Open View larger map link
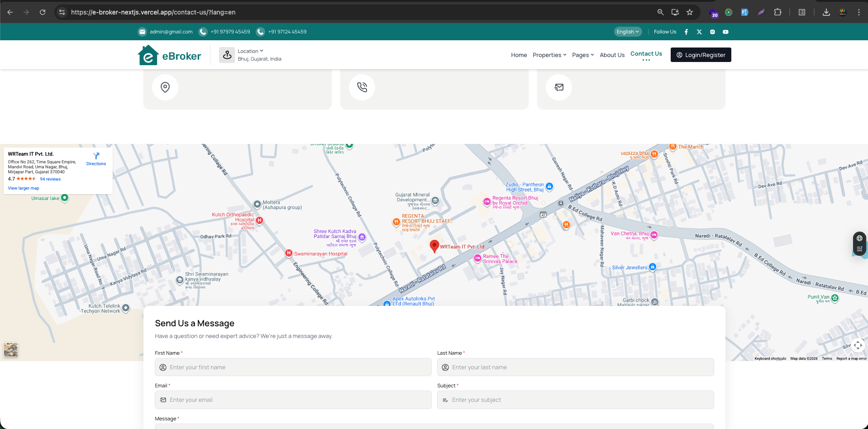The height and width of the screenshot is (429, 868). click(x=24, y=188)
